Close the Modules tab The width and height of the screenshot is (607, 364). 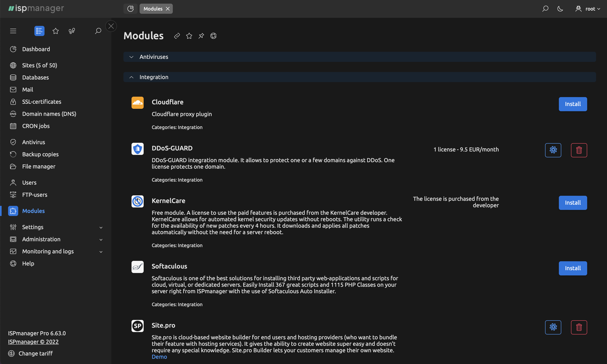click(168, 8)
